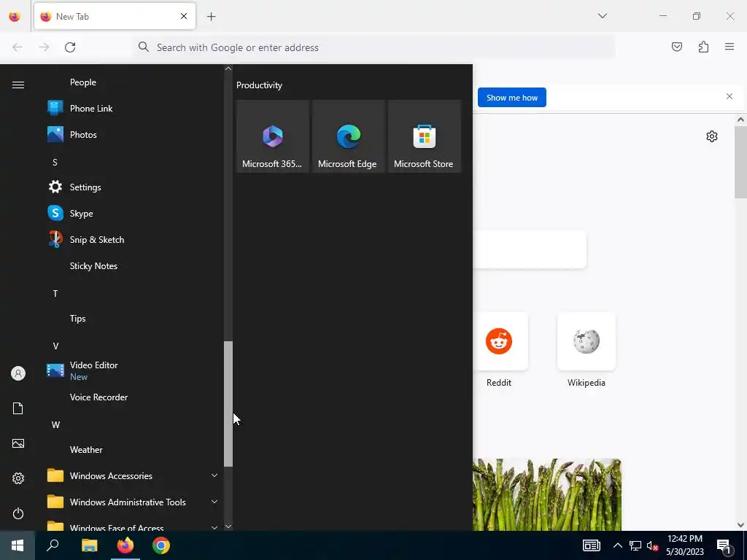Click the letter T section header
The image size is (747, 560).
pyautogui.click(x=55, y=293)
